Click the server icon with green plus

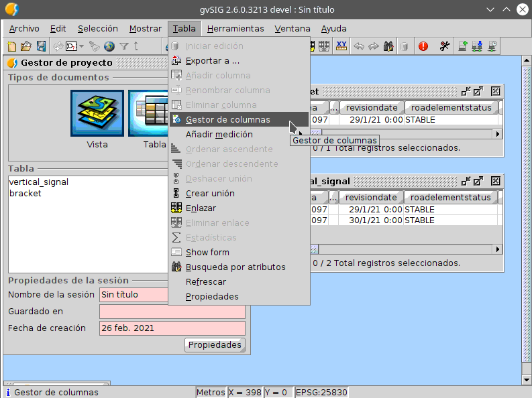pos(462,46)
